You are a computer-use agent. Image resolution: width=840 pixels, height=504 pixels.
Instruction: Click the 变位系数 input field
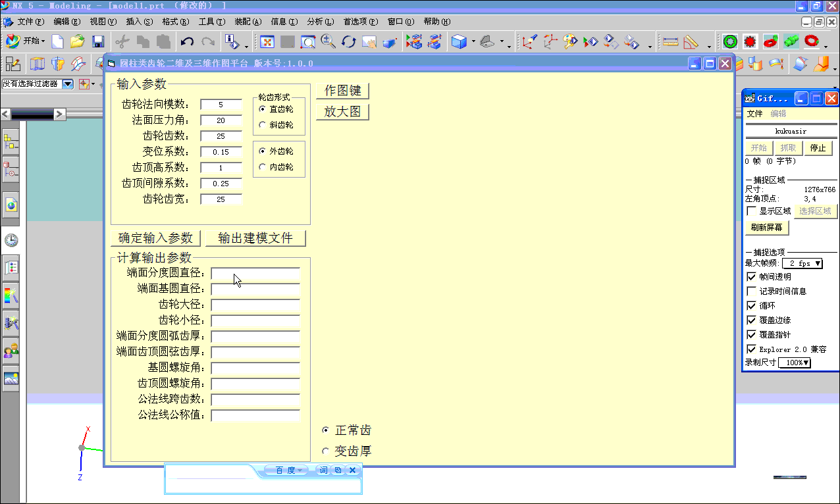pyautogui.click(x=221, y=152)
